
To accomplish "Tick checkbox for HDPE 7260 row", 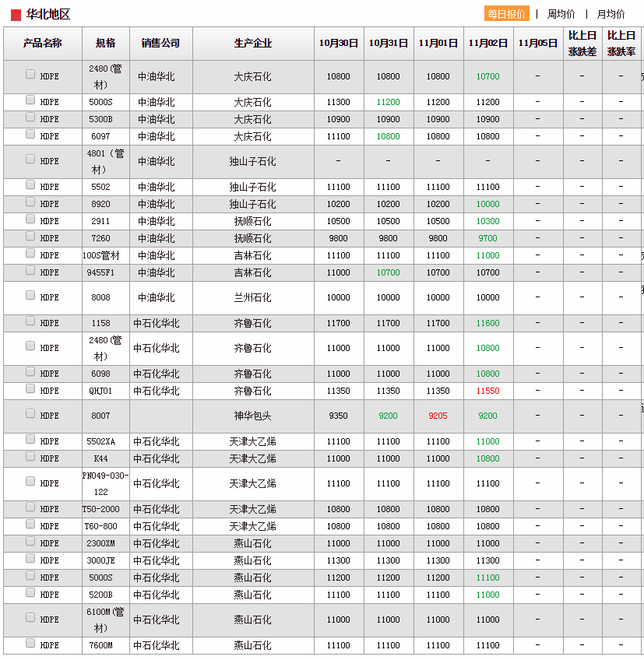I will click(30, 236).
